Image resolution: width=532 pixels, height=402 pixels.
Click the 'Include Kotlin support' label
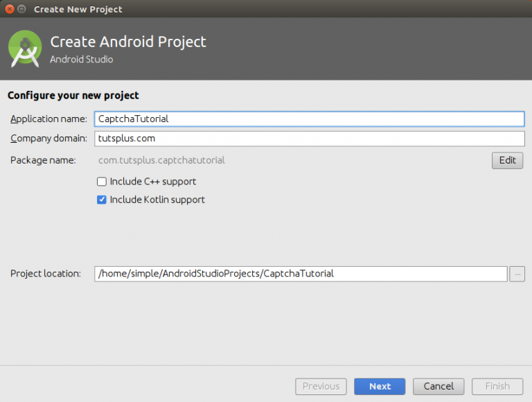click(157, 200)
